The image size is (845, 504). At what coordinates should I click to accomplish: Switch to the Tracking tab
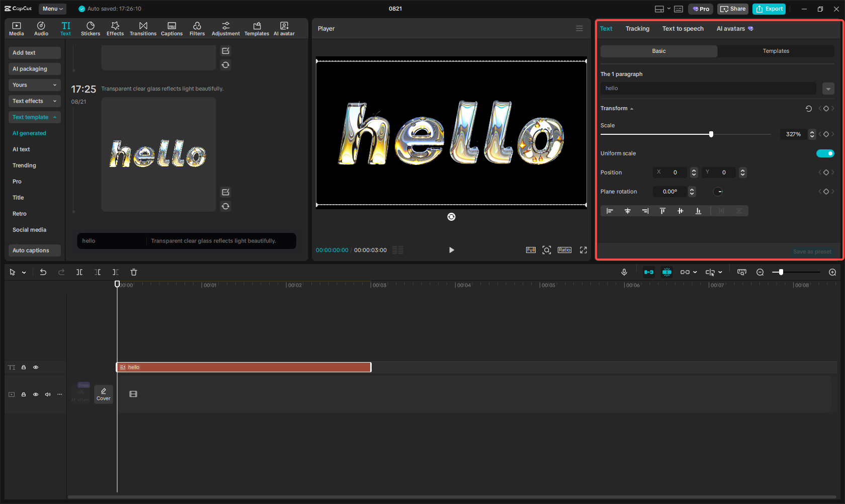click(637, 29)
